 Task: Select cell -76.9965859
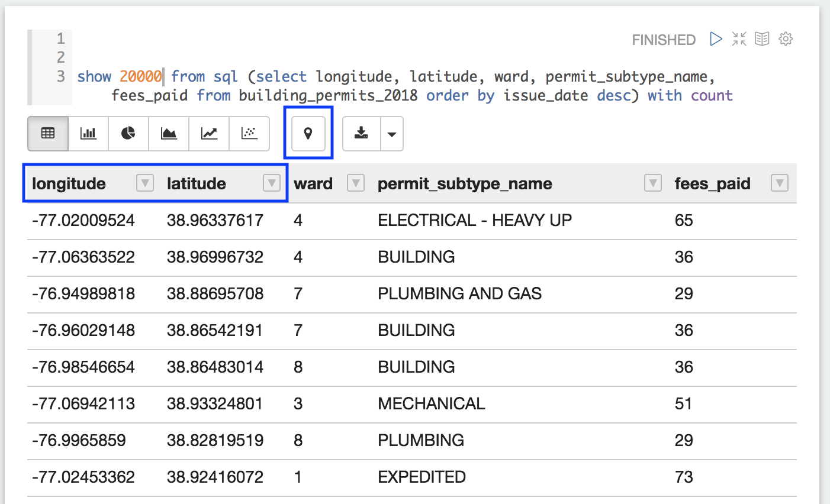tap(79, 441)
